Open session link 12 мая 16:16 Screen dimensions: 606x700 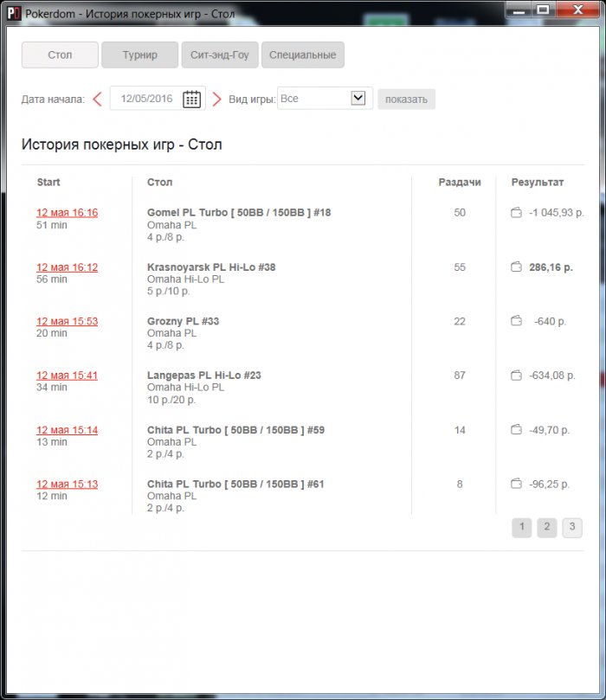pyautogui.click(x=67, y=213)
